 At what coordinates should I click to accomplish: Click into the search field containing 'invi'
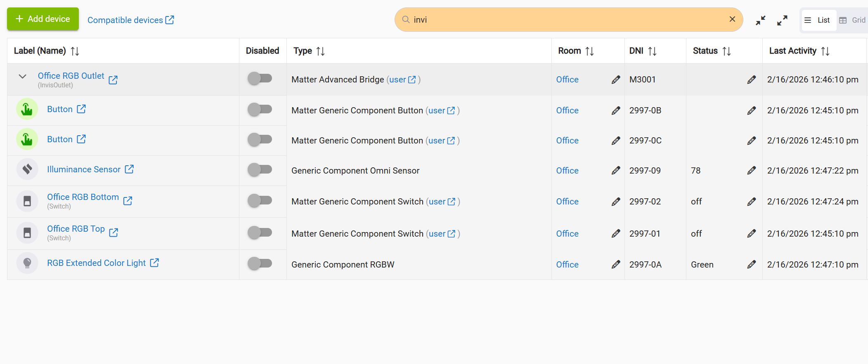coord(570,20)
